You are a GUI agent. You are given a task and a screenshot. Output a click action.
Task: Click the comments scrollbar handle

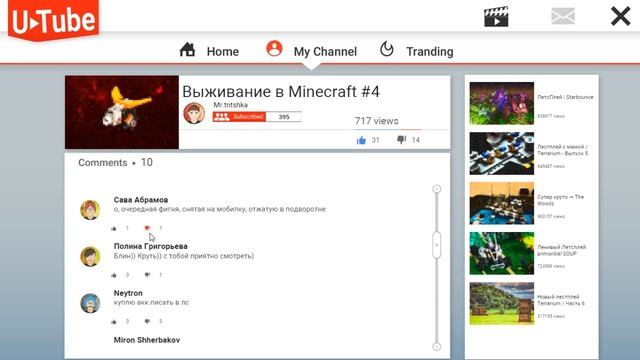(x=436, y=245)
